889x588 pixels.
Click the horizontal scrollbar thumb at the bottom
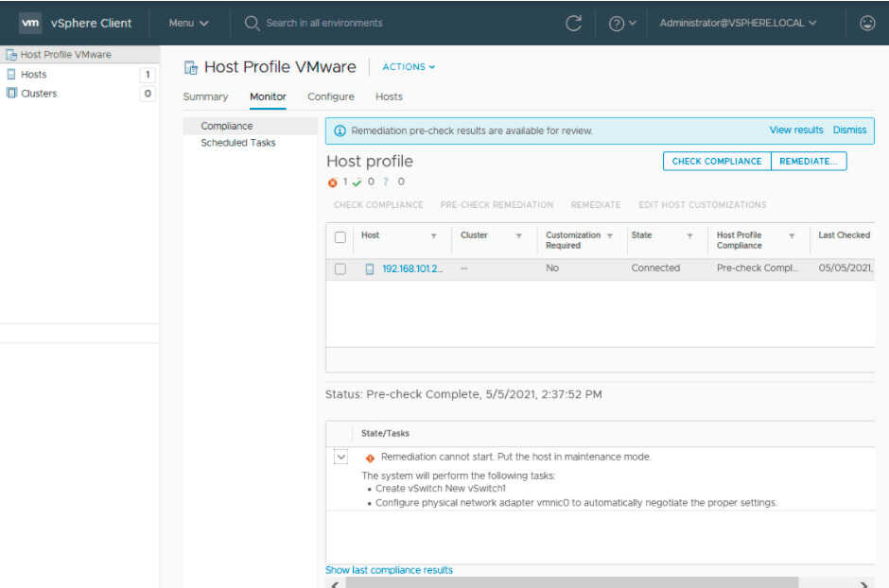pyautogui.click(x=572, y=583)
